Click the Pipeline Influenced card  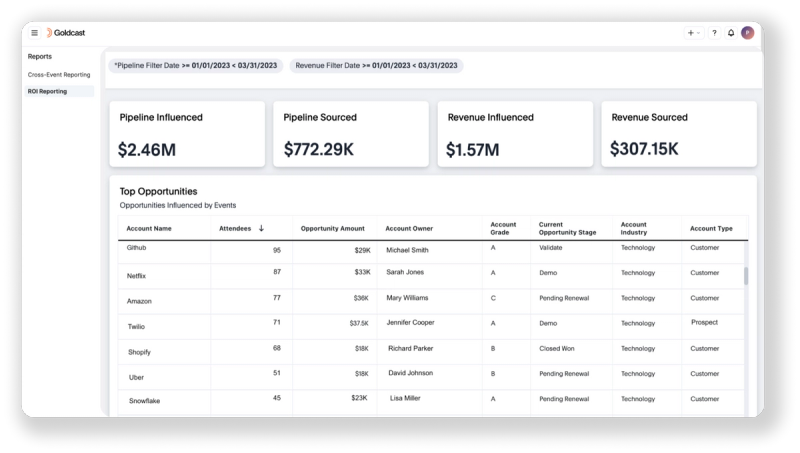[187, 134]
